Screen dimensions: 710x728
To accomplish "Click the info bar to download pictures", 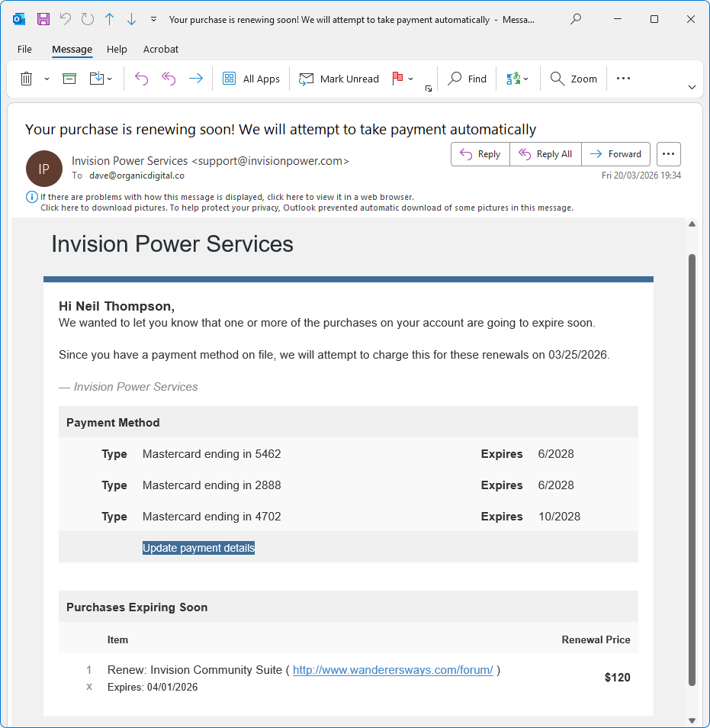I will click(305, 208).
